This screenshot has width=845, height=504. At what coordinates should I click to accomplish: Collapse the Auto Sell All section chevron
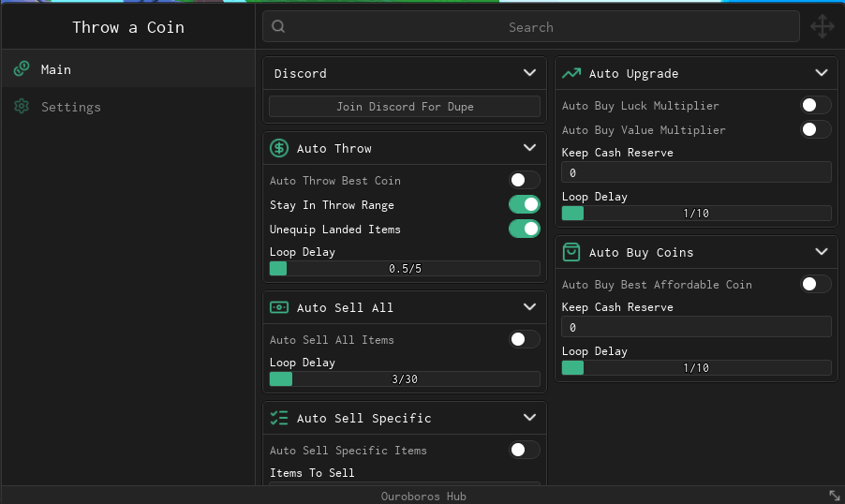529,306
